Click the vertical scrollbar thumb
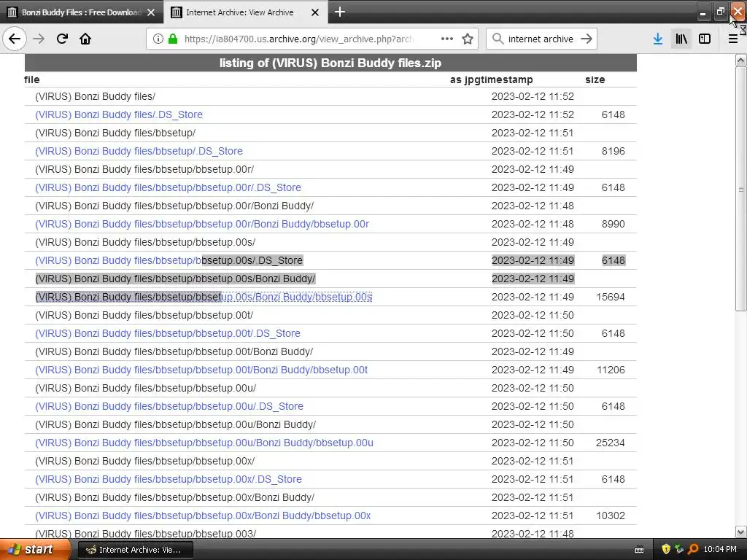The height and width of the screenshot is (560, 747). pyautogui.click(x=741, y=189)
